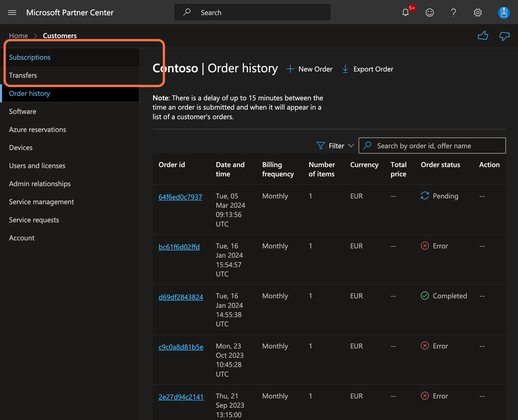Open the Transfers menu item

70,75
